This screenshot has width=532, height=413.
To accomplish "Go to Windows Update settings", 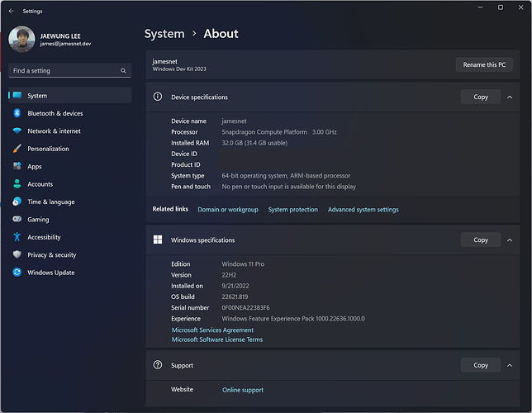I will (x=70, y=273).
